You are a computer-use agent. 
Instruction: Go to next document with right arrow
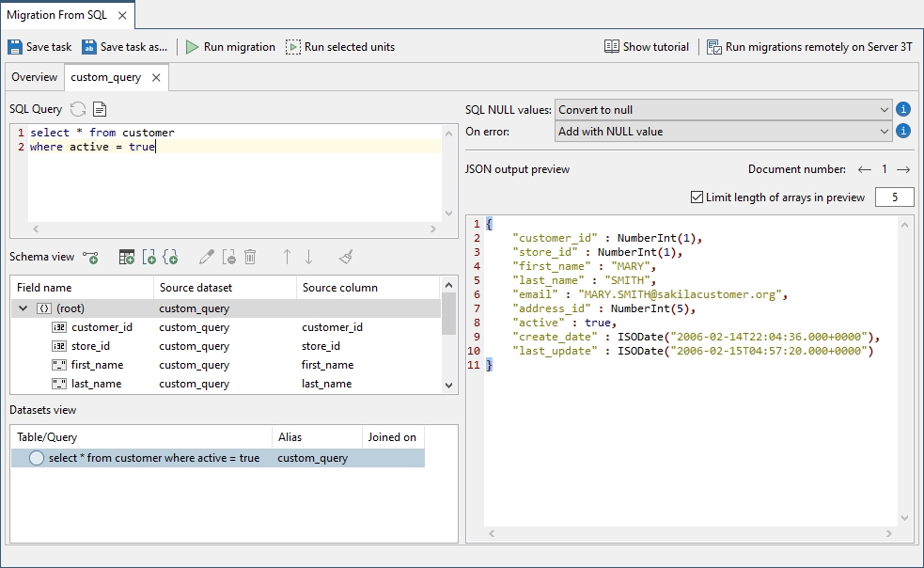tap(902, 169)
